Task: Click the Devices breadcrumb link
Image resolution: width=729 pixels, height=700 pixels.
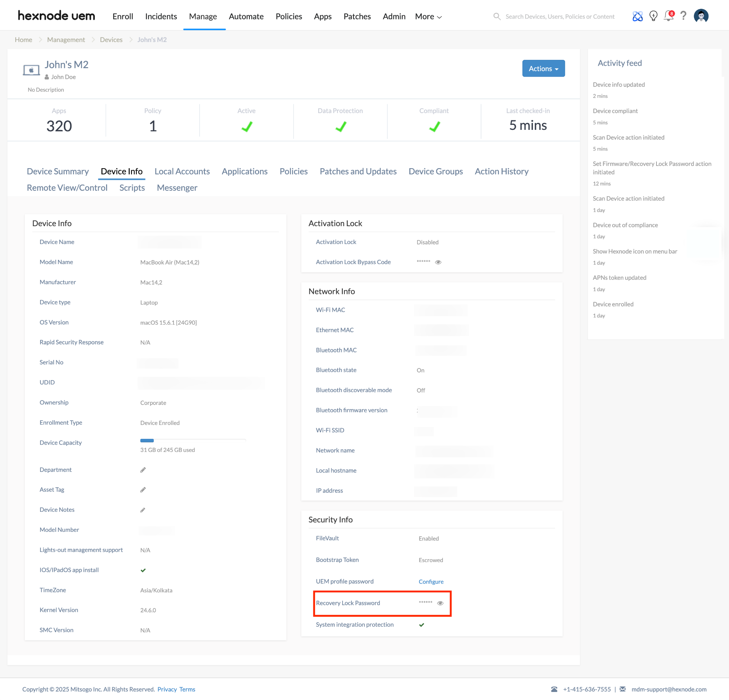Action: point(111,39)
